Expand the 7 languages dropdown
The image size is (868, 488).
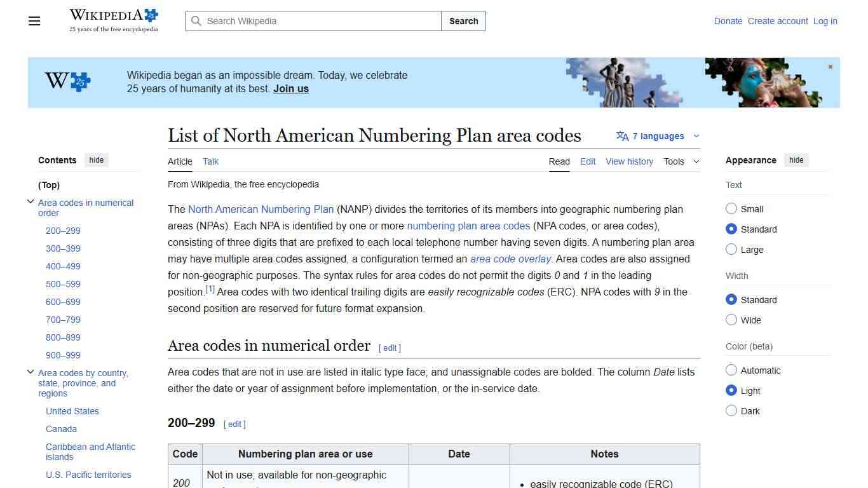coord(696,135)
